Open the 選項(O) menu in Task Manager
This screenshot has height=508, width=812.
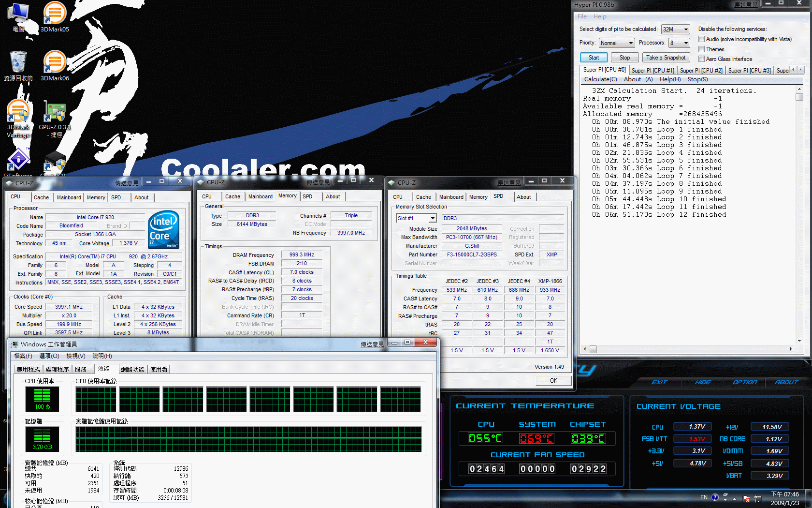click(x=49, y=356)
